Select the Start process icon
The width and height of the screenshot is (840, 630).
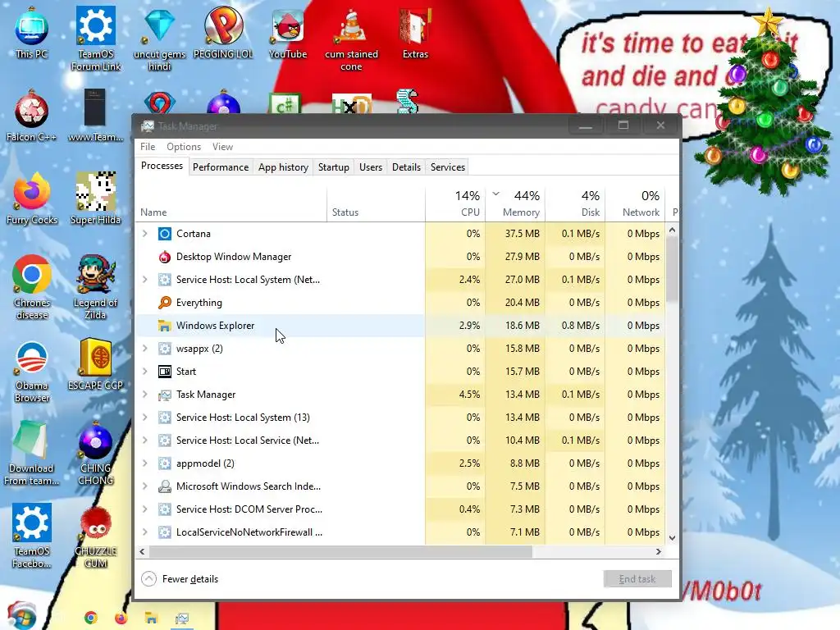pos(164,372)
